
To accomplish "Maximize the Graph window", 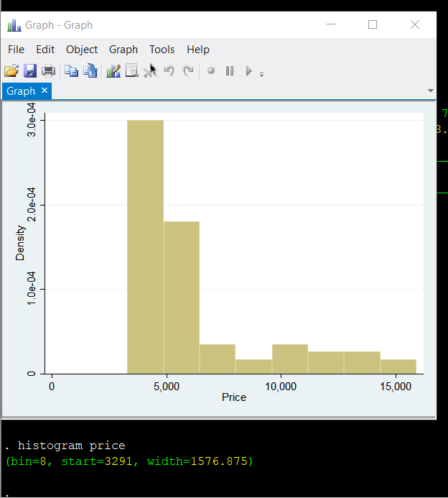I will pyautogui.click(x=373, y=24).
